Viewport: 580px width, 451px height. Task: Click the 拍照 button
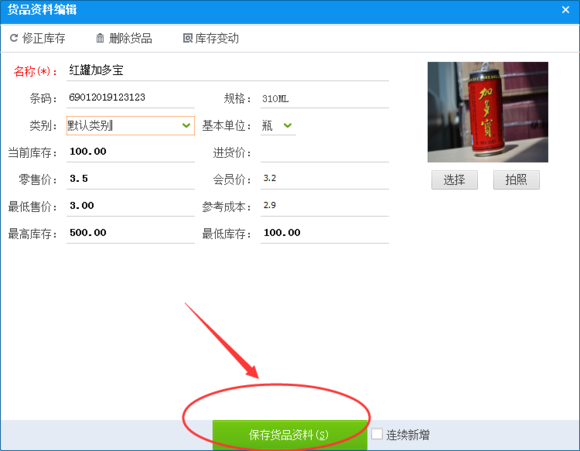pos(516,180)
